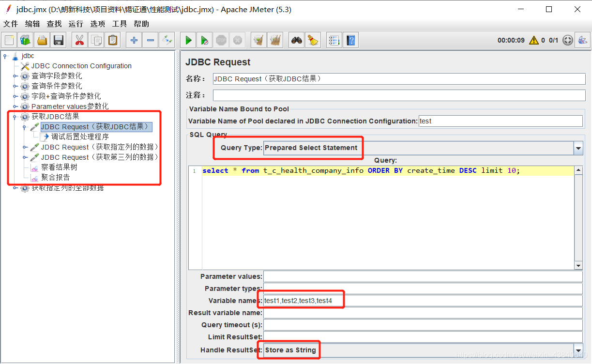Open Help with the question mark icon
The height and width of the screenshot is (364, 592).
[351, 40]
